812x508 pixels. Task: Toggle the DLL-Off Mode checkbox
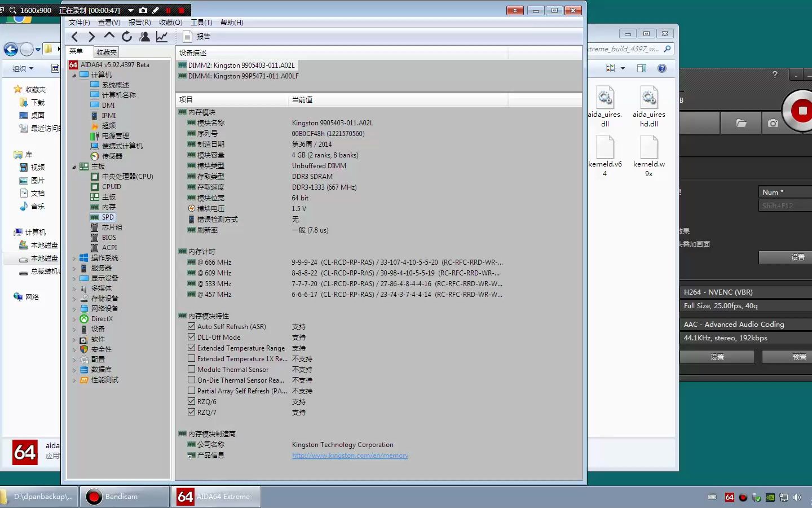coord(192,337)
